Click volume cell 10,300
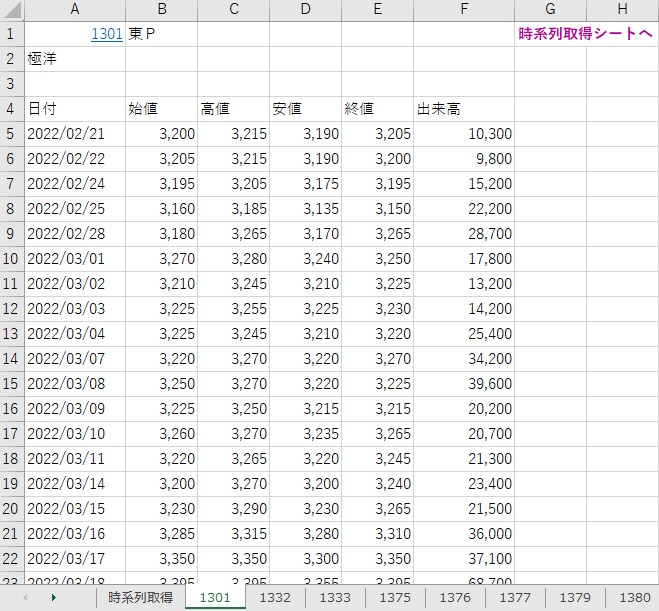The image size is (659, 611). 464,134
